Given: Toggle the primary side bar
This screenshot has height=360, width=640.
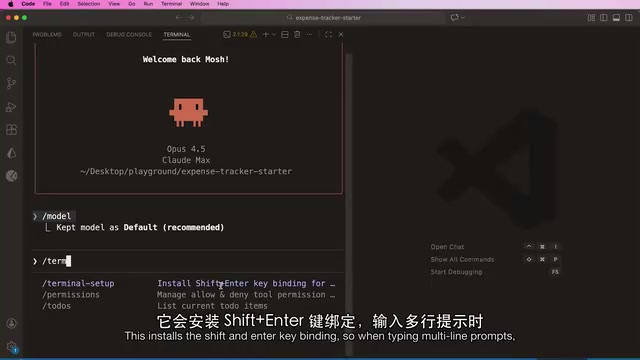Looking at the screenshot, I should (x=604, y=18).
